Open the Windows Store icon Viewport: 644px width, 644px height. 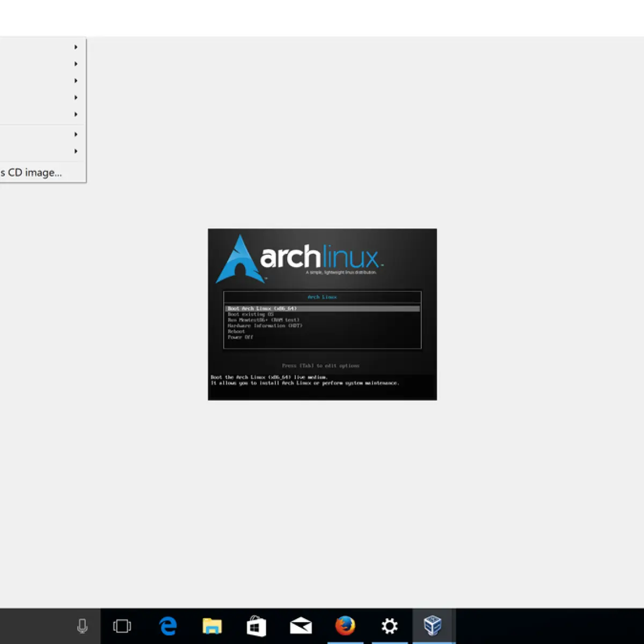(257, 626)
